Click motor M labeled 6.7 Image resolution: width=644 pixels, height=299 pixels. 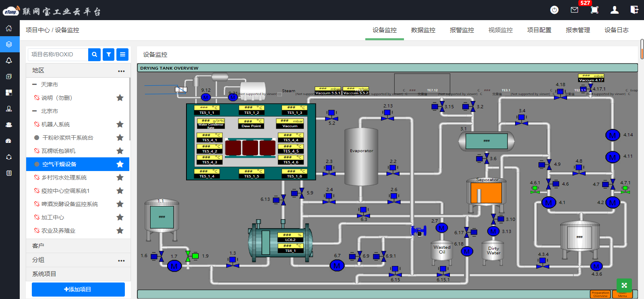337,266
